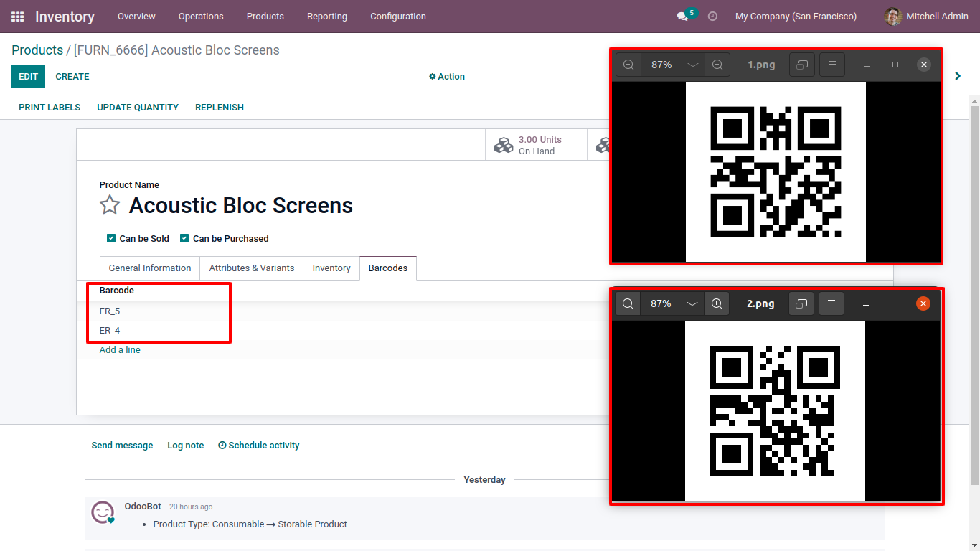Screen dimensions: 980x551
Task: Click the QR code image in 2.png
Action: click(775, 410)
